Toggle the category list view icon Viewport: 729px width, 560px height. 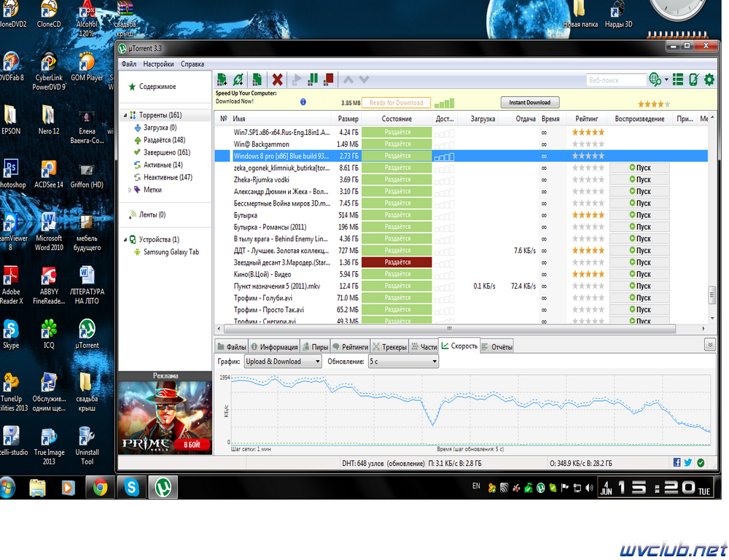coord(678,79)
